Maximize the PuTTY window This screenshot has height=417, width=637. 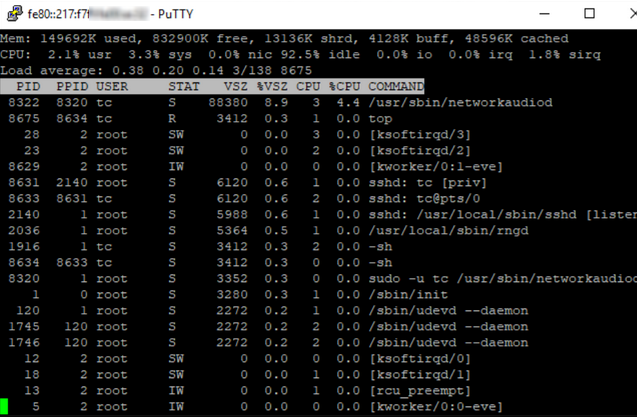(x=589, y=13)
